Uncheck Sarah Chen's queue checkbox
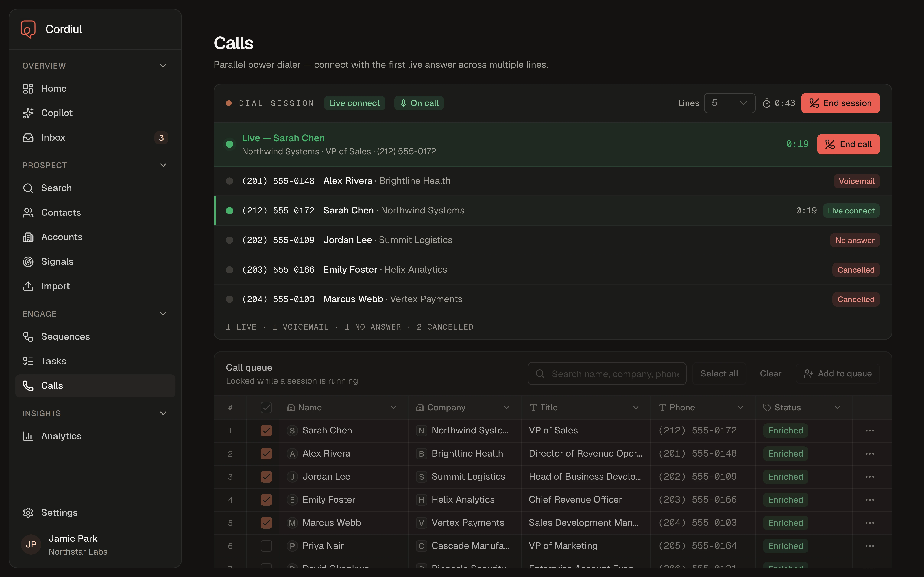Screen dimensions: 924x577 [266, 430]
